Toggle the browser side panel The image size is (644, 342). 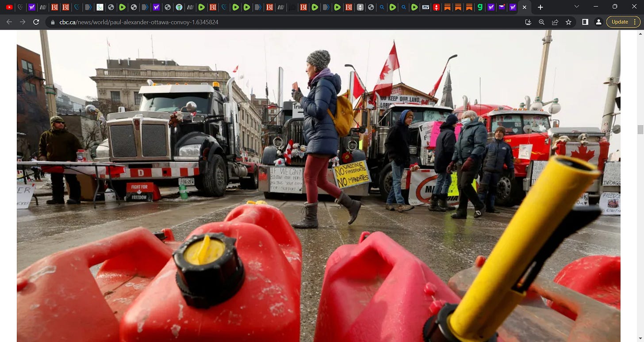point(585,22)
